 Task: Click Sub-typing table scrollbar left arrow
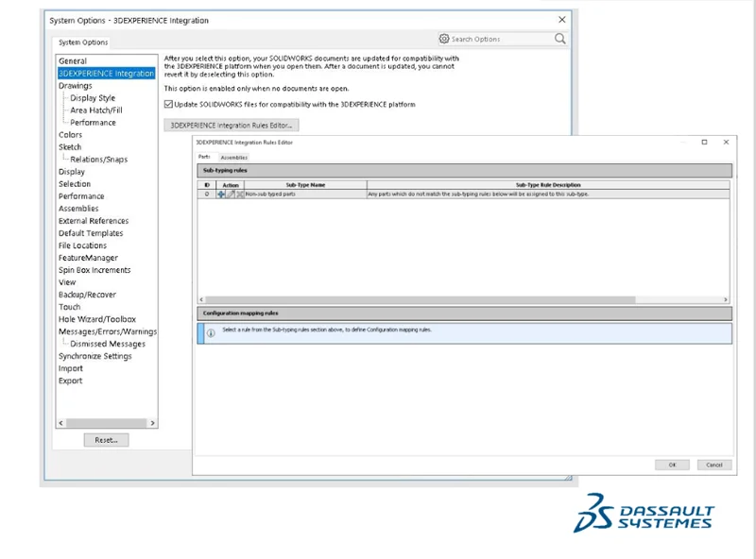click(x=201, y=299)
